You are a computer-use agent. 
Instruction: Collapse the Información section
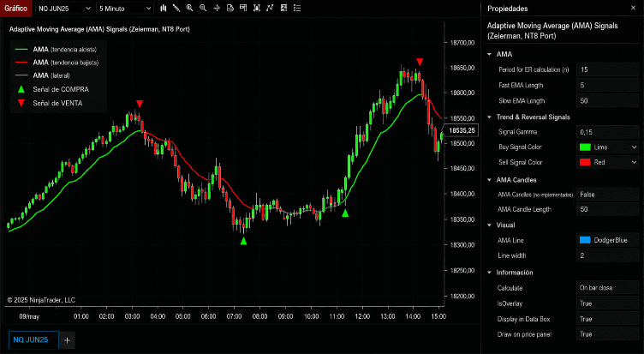[x=490, y=273]
